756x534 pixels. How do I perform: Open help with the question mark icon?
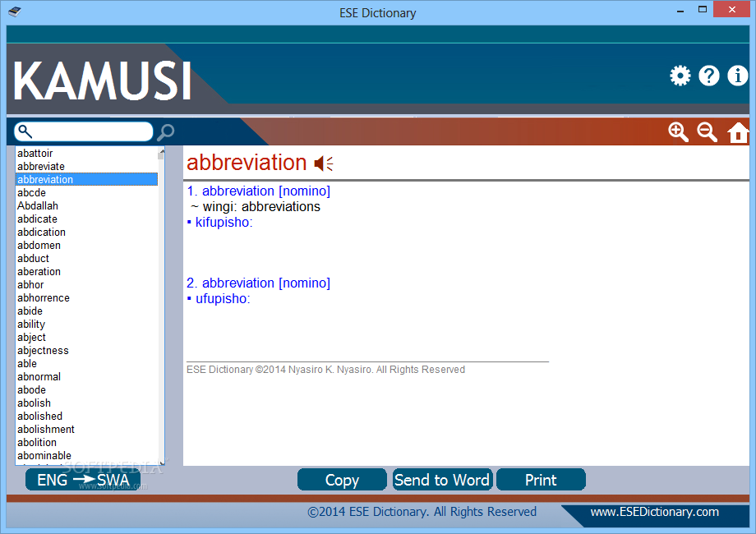(x=708, y=76)
